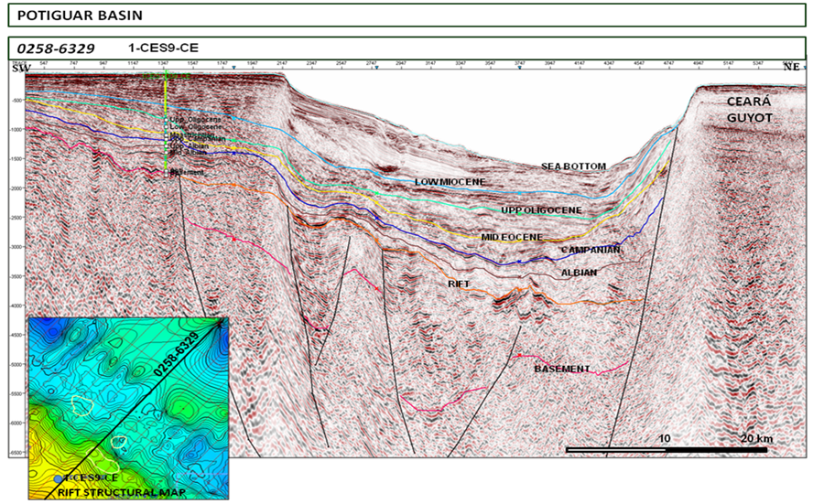The width and height of the screenshot is (813, 504).
Task: Select the LOW MIOCENE horizon label
Action: 450,183
